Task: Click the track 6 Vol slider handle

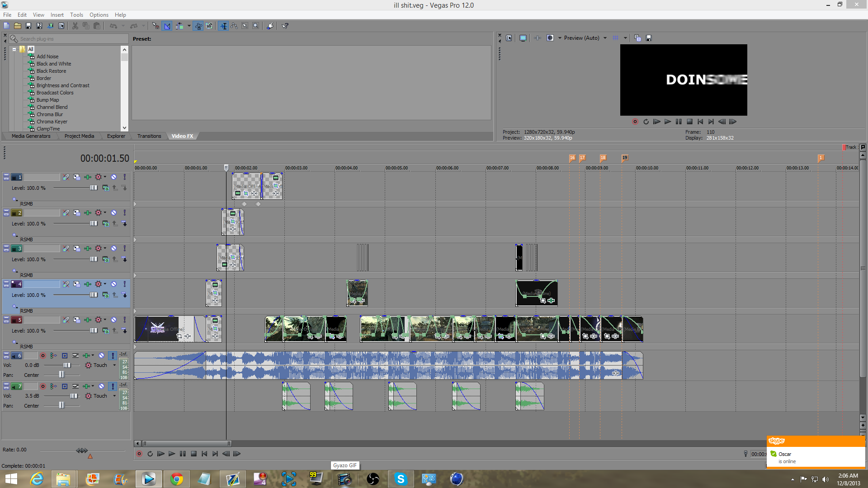Action: [67, 365]
